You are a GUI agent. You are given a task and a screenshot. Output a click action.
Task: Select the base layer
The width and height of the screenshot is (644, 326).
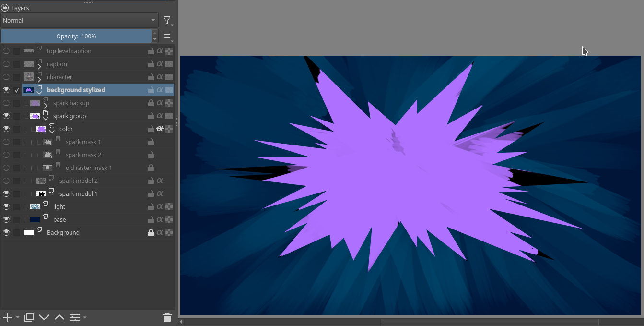(59, 219)
